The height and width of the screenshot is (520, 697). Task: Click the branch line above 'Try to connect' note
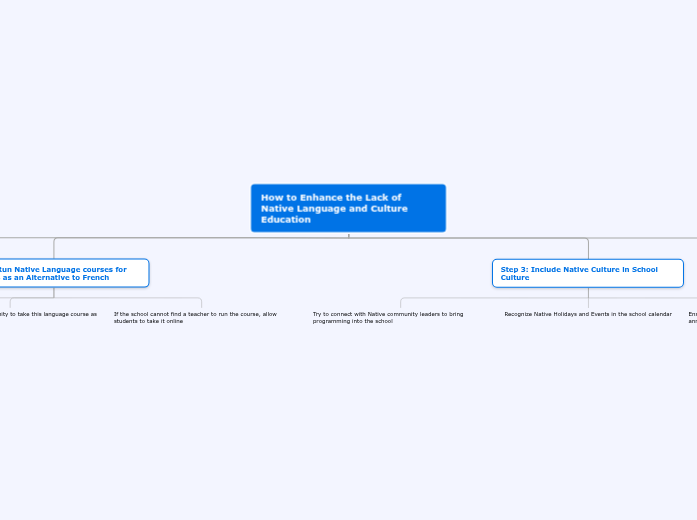(x=401, y=303)
